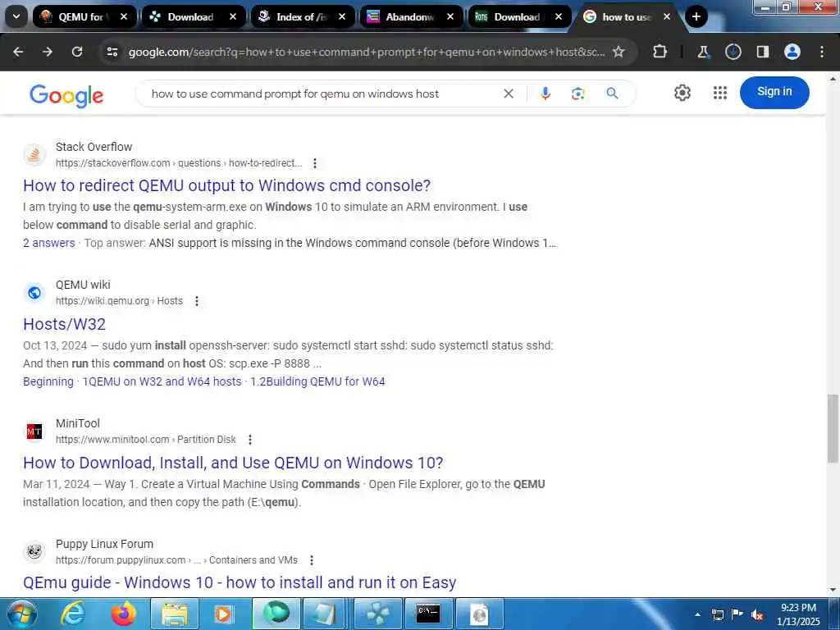Clear the Google search query
The width and height of the screenshot is (840, 630).
click(509, 94)
